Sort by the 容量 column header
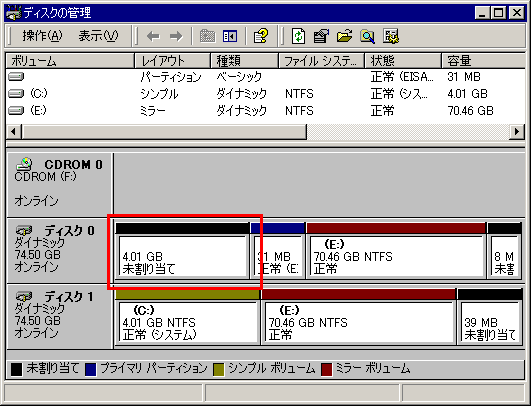This screenshot has width=531, height=406. click(484, 61)
